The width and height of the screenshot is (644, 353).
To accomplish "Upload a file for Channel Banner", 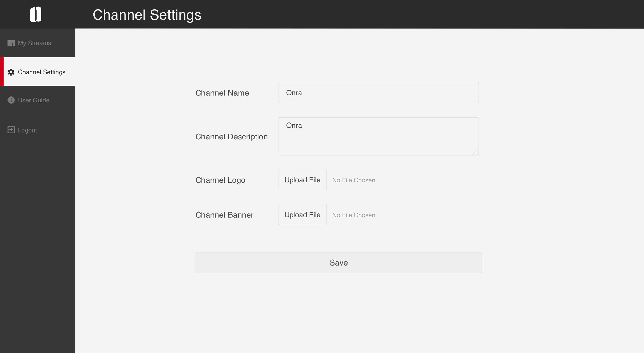I will (303, 215).
